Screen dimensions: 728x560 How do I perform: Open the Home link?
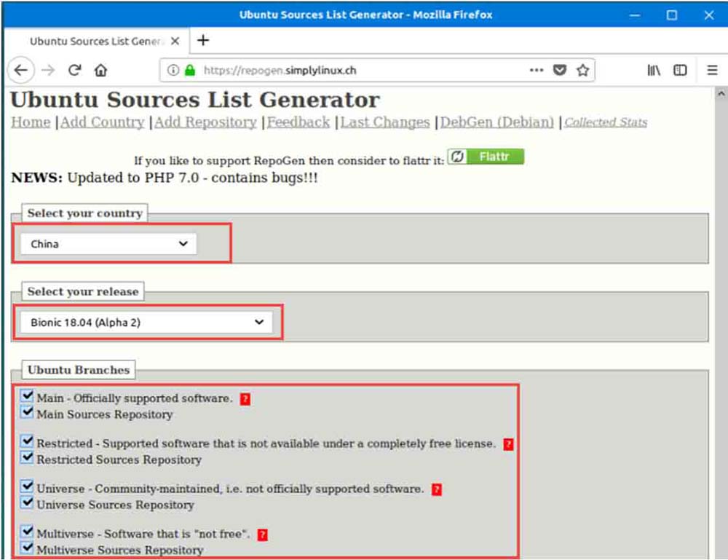[x=31, y=122]
